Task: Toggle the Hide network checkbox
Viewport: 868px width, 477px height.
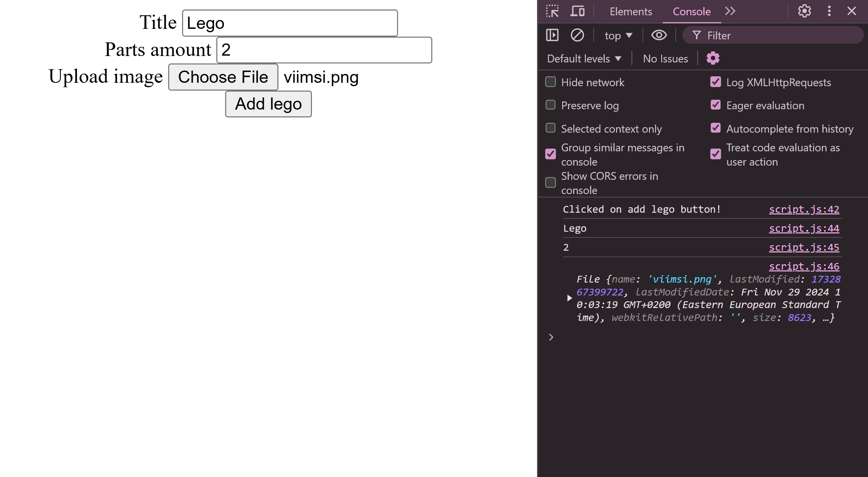Action: click(x=551, y=82)
